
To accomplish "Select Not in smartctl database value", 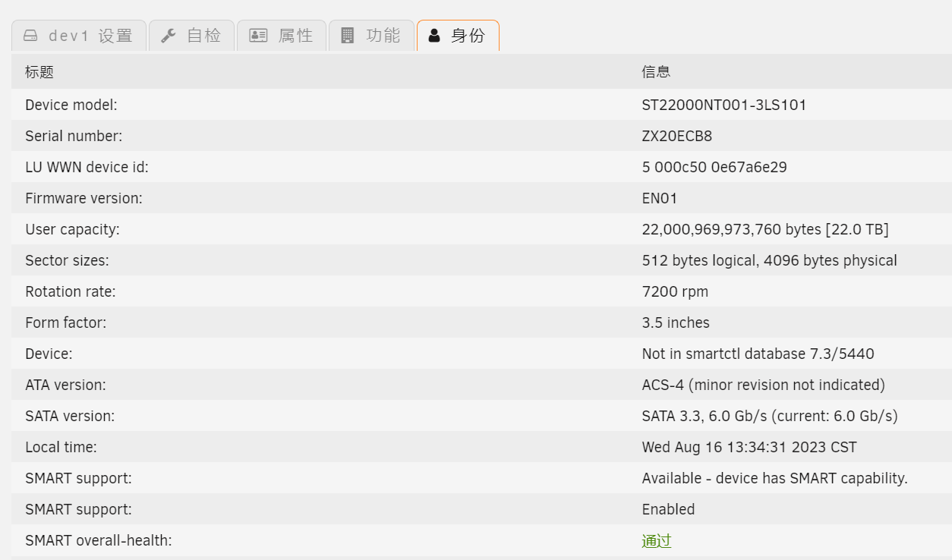I will point(758,354).
